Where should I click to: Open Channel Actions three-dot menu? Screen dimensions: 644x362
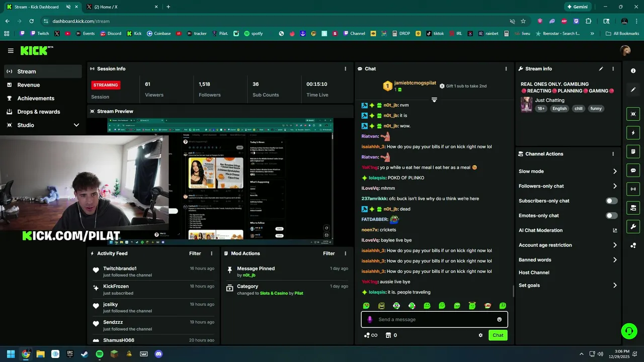coord(613,154)
